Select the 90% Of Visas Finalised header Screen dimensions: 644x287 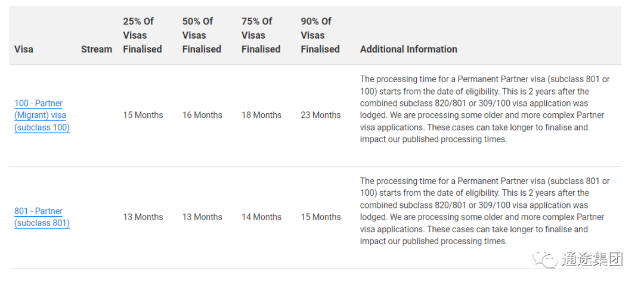tap(320, 35)
